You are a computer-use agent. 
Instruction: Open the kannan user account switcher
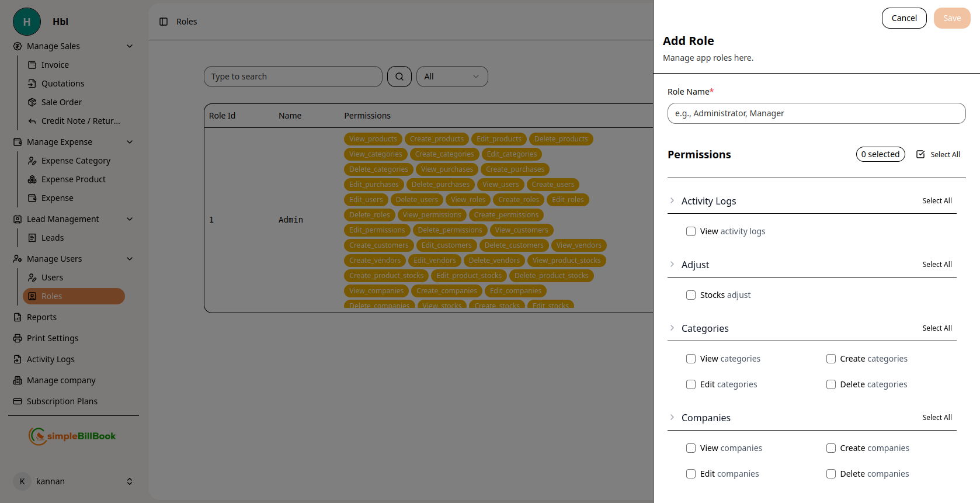(130, 481)
